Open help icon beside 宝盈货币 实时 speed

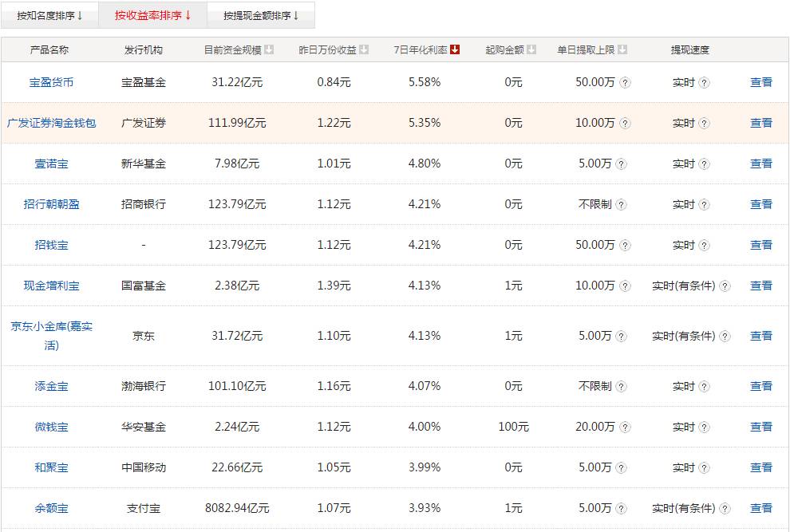pos(705,83)
